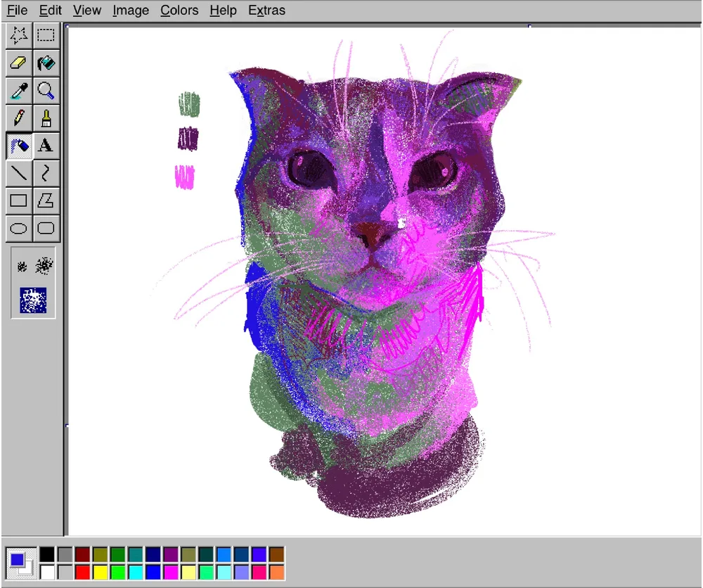
Task: Select the magenta palette swatch
Action: 171,573
